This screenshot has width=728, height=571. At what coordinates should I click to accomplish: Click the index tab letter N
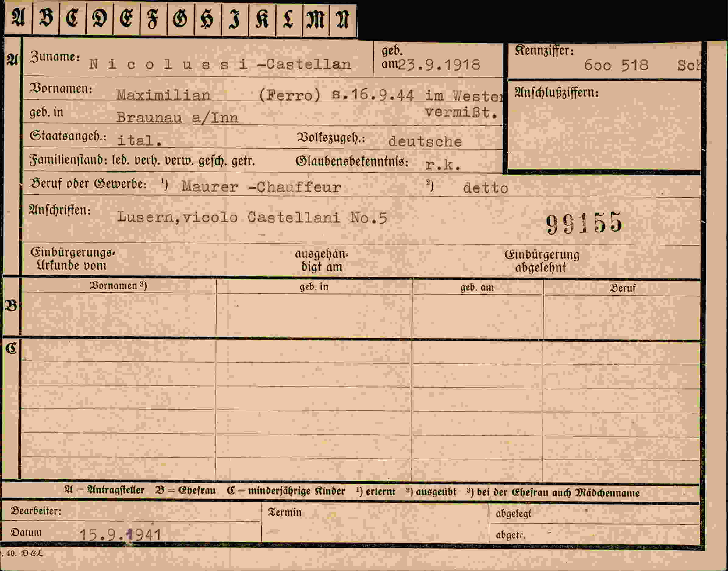coord(342,19)
